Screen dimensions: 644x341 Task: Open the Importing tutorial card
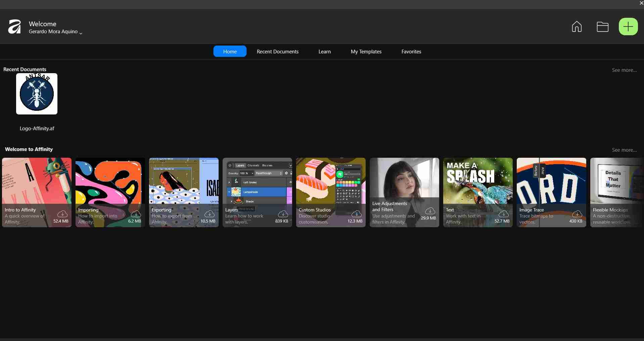[110, 192]
